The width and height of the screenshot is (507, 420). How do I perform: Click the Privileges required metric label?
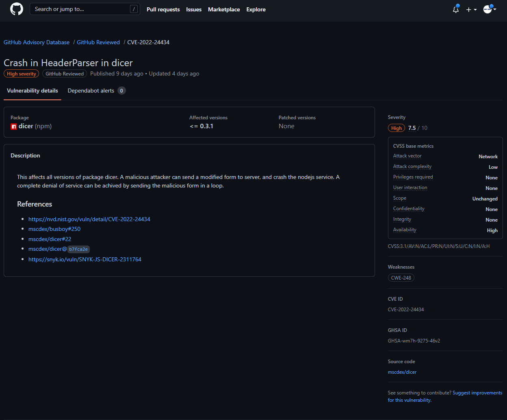[x=413, y=177]
